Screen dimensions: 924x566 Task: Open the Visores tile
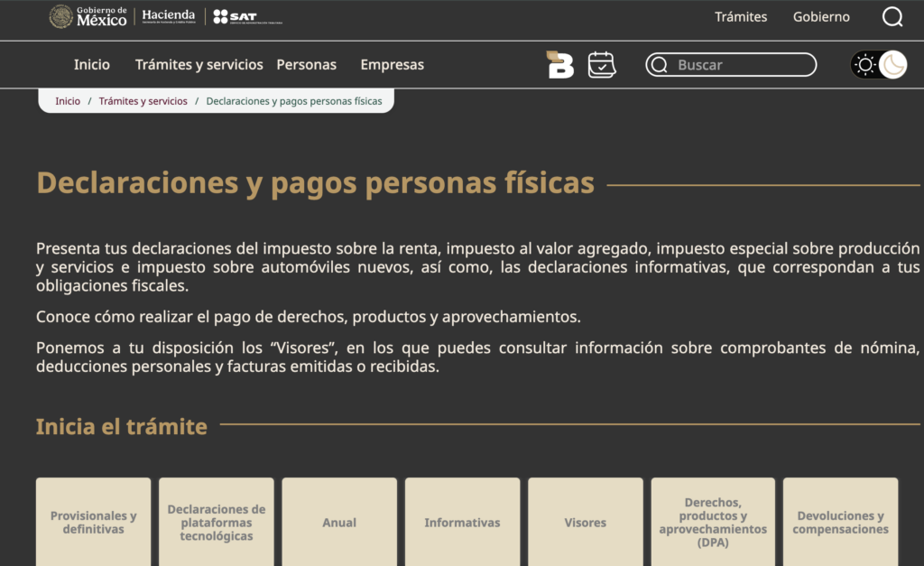pyautogui.click(x=585, y=522)
